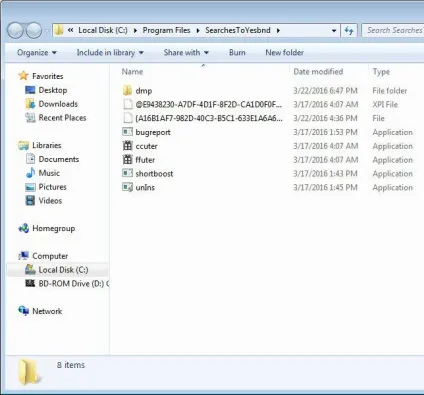Click the Back navigation arrow button
The image size is (424, 395).
15,31
